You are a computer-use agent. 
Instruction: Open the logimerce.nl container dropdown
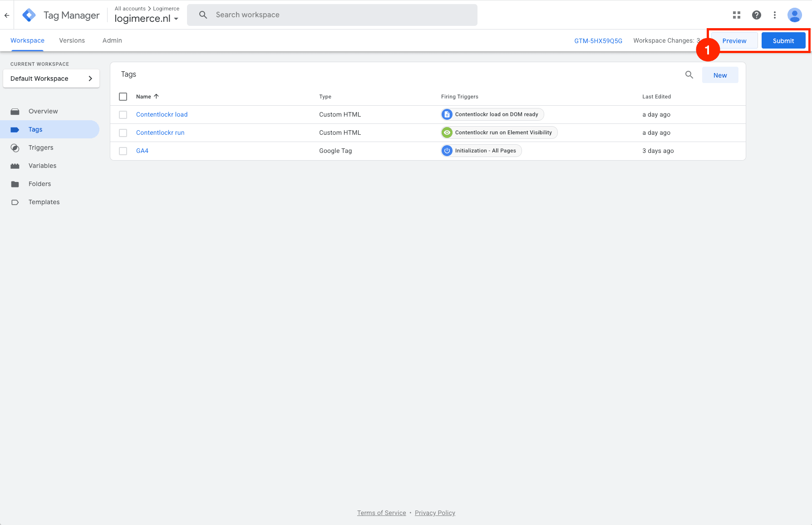[146, 19]
